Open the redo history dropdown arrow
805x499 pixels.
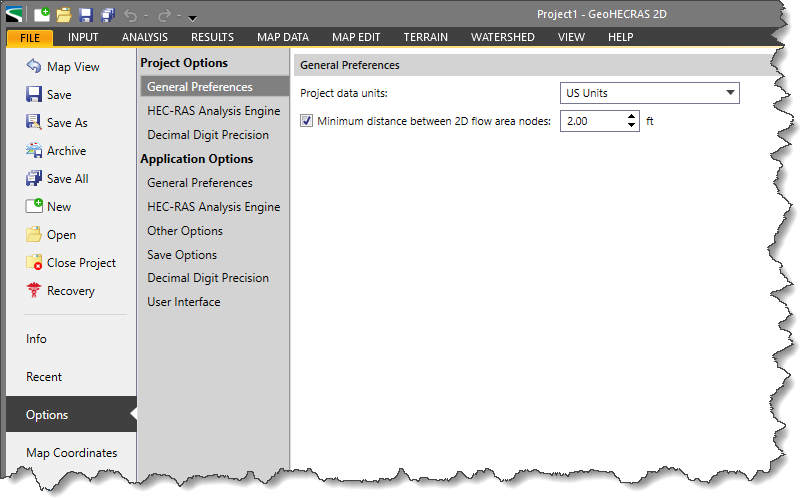[x=178, y=16]
